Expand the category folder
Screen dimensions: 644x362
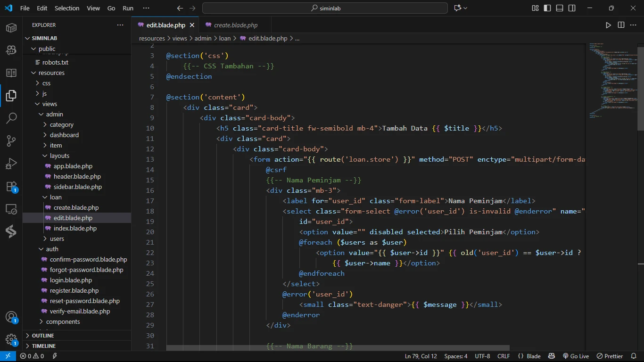[61, 124]
